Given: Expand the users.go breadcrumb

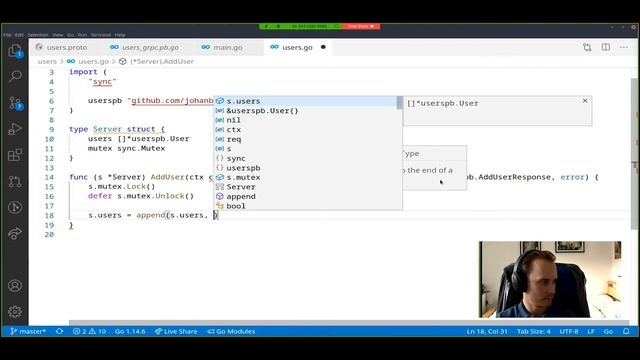Looking at the screenshot, I should click(88, 62).
